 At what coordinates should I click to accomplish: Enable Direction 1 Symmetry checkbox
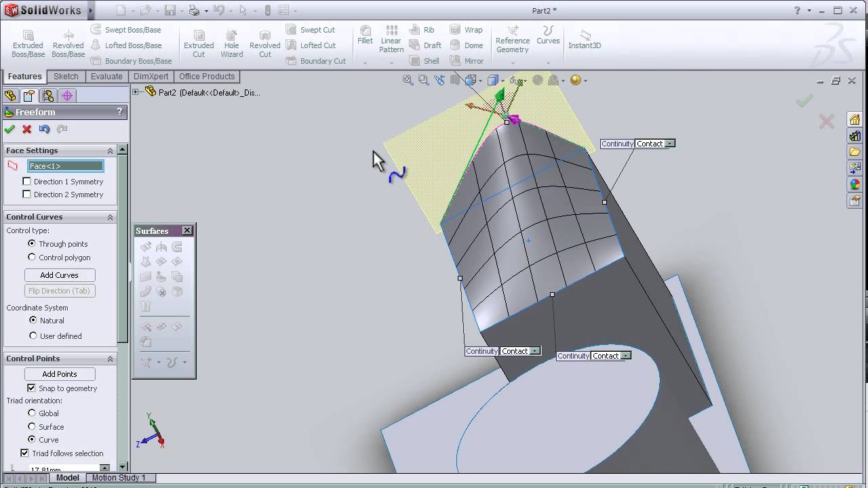click(x=26, y=182)
